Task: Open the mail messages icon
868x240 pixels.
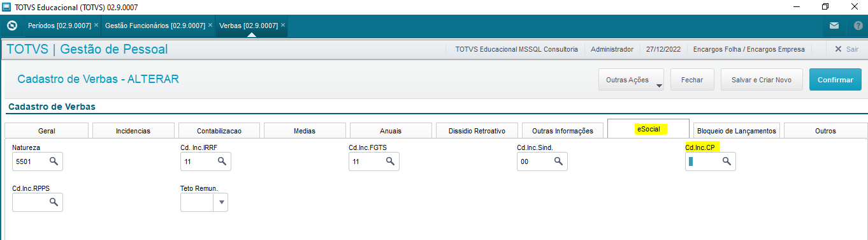Action: tap(834, 26)
